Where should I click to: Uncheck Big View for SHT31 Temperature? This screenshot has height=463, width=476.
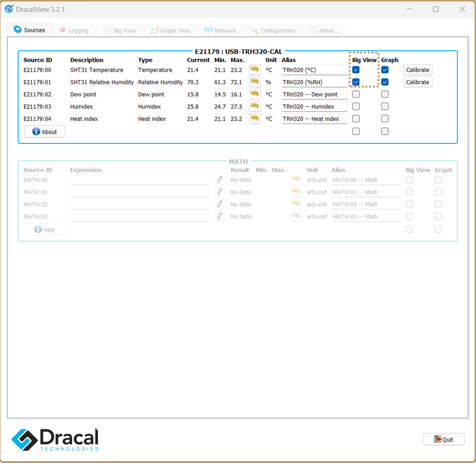(356, 70)
